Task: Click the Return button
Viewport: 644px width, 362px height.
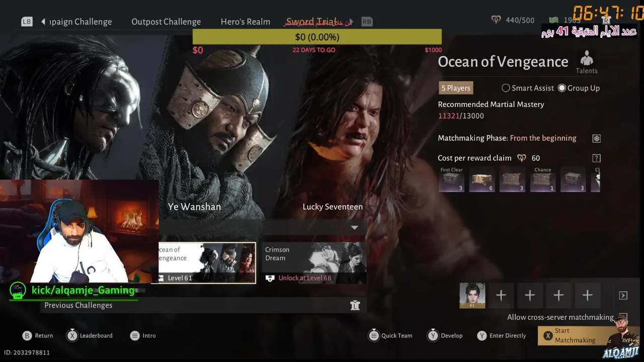Action: pyautogui.click(x=38, y=335)
